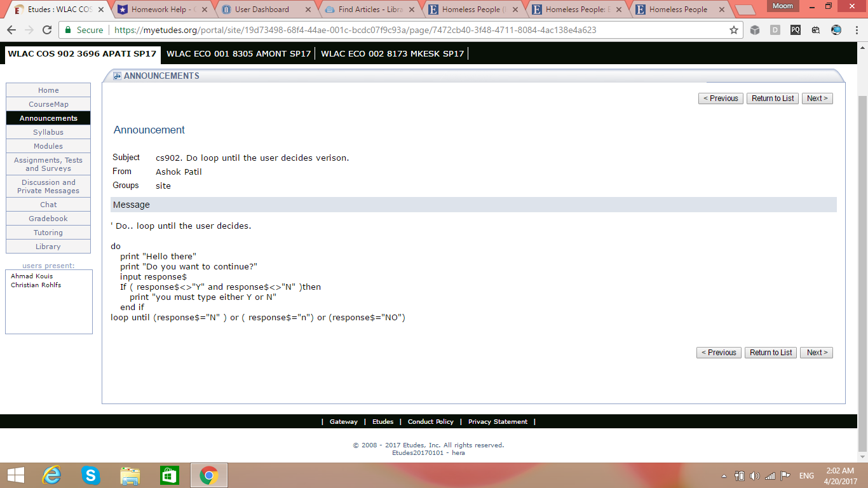Click the gray cube extension icon
The width and height of the screenshot is (868, 488).
tap(755, 30)
